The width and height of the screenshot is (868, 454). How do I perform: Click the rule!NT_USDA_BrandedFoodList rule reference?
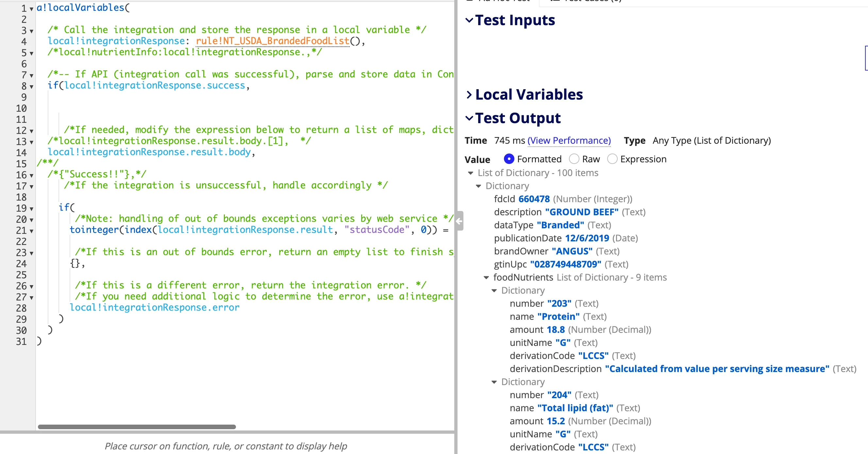click(x=272, y=41)
